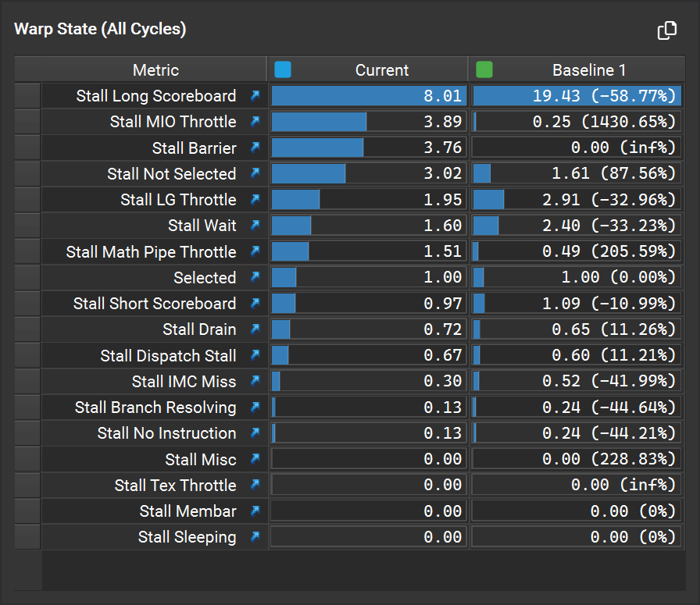Open the Stall Long Scoreboard link arrow
Viewport: 700px width, 605px height.
point(255,95)
